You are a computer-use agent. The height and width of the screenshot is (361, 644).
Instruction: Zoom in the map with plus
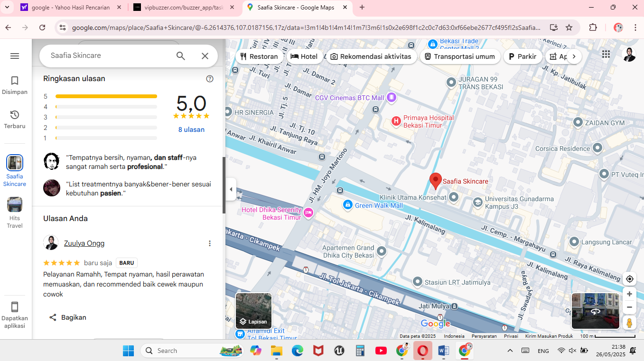(629, 294)
